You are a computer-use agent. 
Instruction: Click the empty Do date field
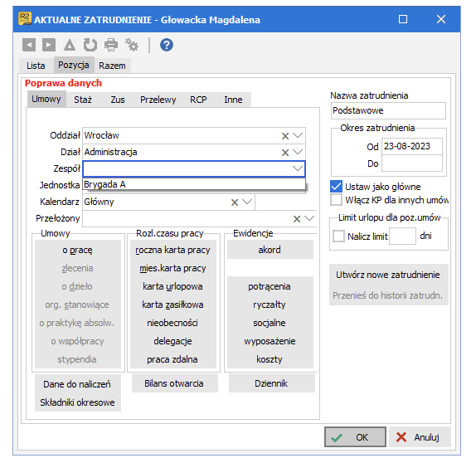coord(411,163)
